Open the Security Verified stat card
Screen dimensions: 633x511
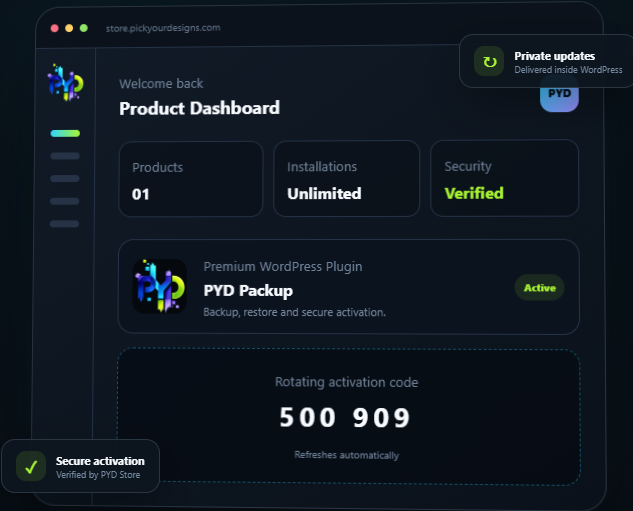(x=504, y=178)
